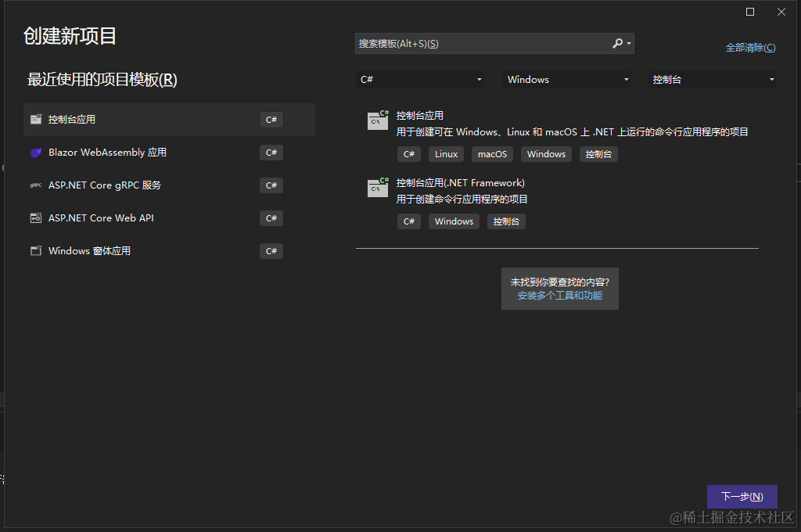Screen dimensions: 801x532
Task: Open the C# language filter dropdown
Action: click(x=420, y=80)
